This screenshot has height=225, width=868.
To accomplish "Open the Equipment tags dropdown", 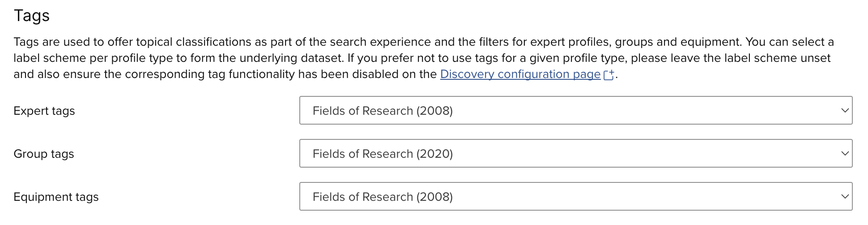I will point(575,197).
